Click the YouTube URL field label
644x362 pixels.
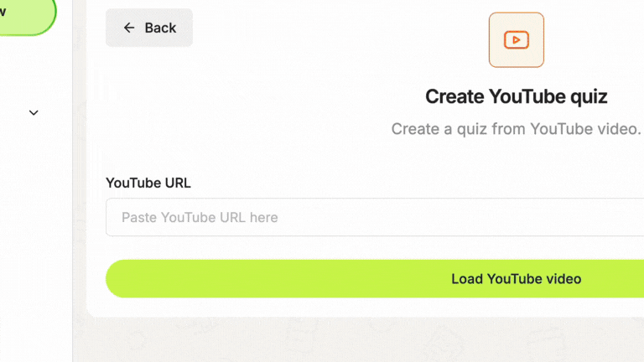148,183
